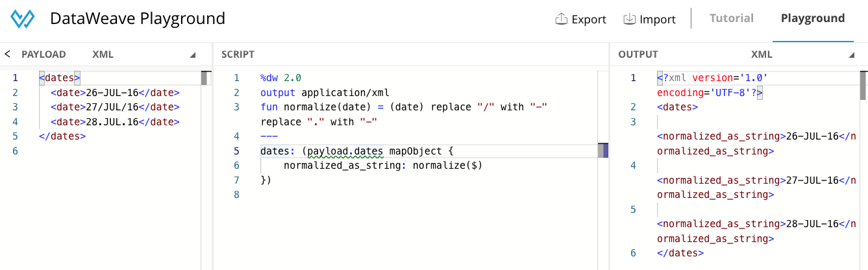
Task: Click the Import download icon
Action: 629,19
